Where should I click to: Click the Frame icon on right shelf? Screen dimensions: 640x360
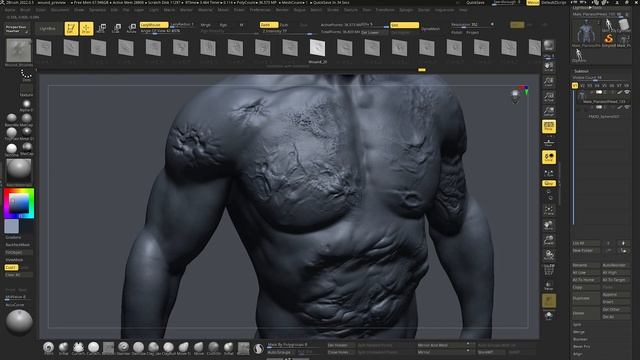click(x=549, y=211)
